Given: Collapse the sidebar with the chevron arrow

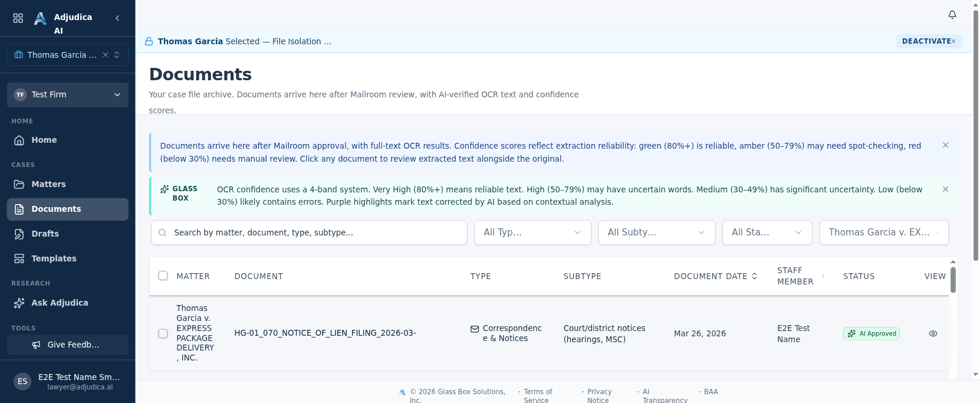Looking at the screenshot, I should tap(117, 18).
